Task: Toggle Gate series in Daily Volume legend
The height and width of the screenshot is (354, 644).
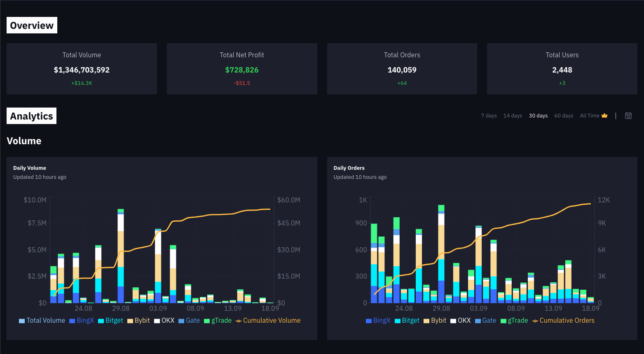Action: coord(189,321)
